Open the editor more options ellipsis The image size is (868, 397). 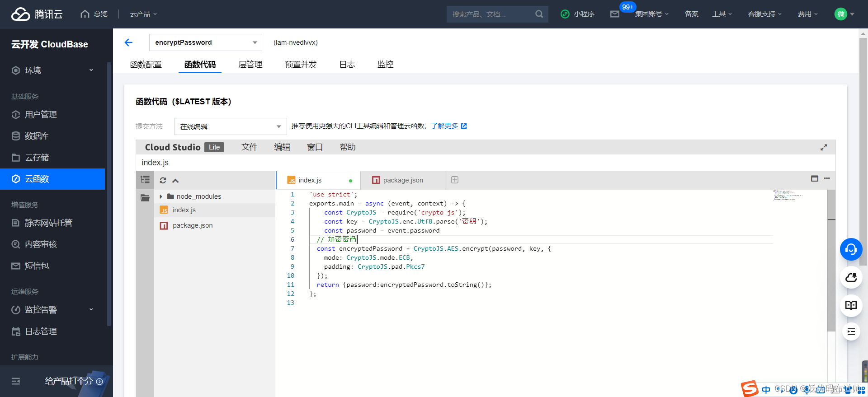(x=827, y=178)
